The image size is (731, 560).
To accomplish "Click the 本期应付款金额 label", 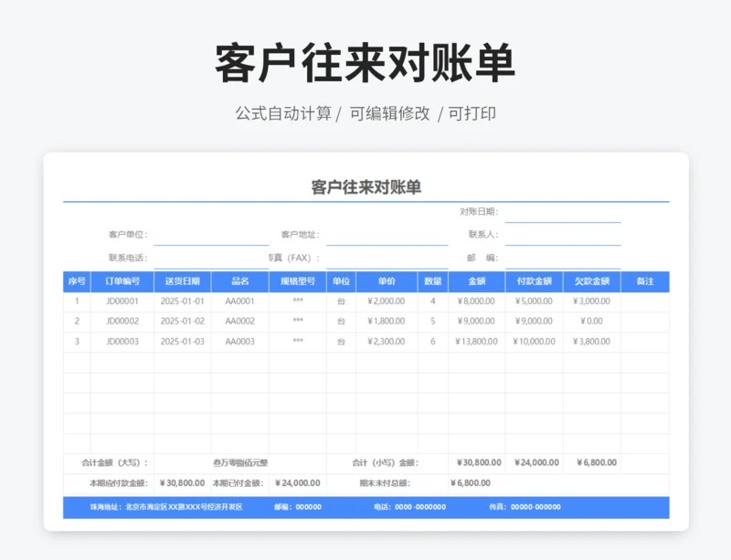I will click(119, 483).
